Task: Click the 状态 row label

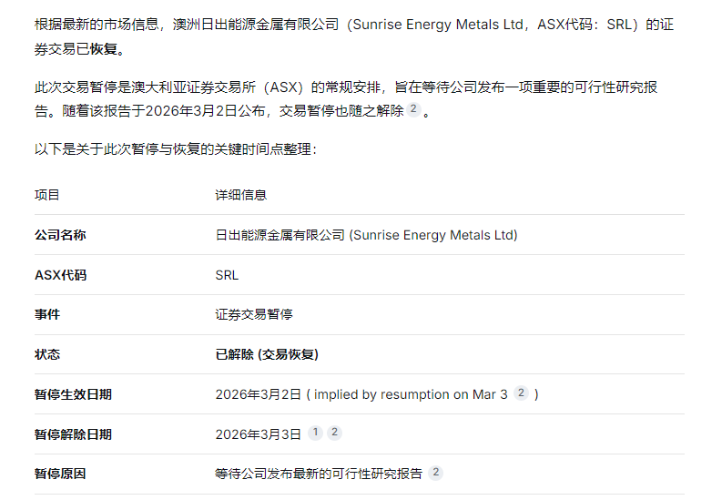Action: click(47, 354)
